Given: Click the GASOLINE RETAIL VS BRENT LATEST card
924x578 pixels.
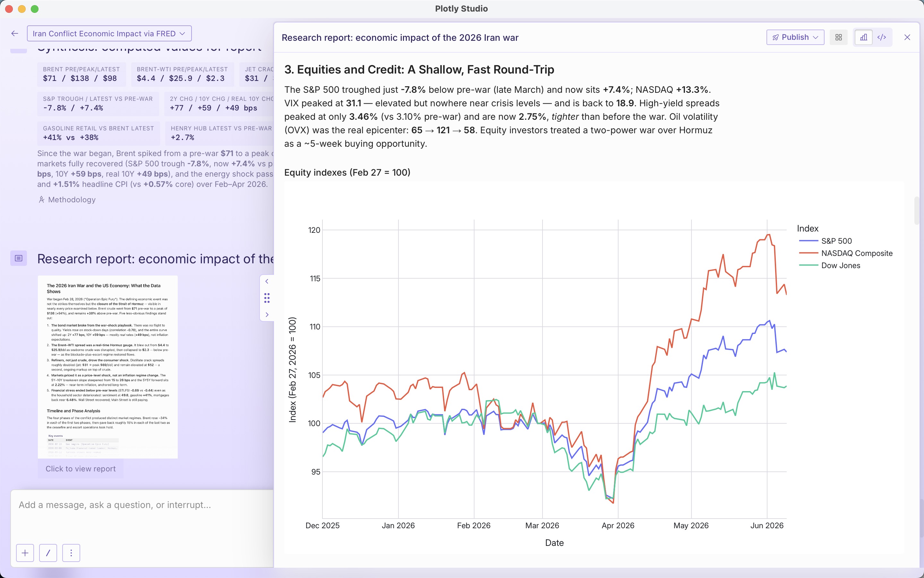Looking at the screenshot, I should pos(98,133).
